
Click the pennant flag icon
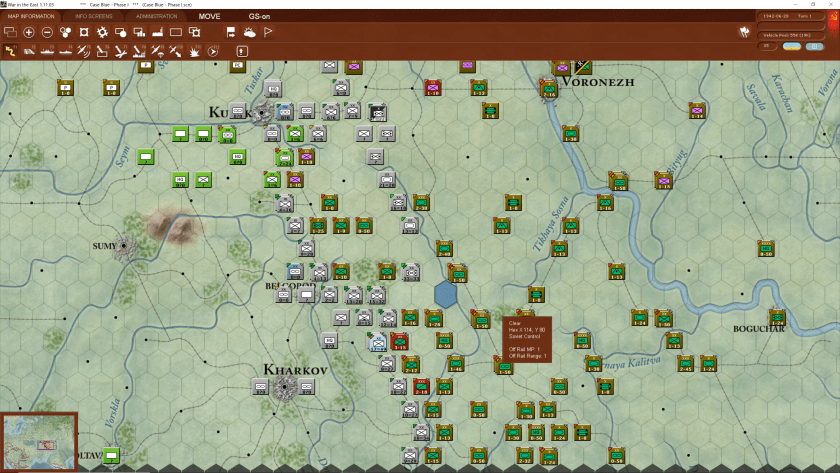pyautogui.click(x=268, y=33)
